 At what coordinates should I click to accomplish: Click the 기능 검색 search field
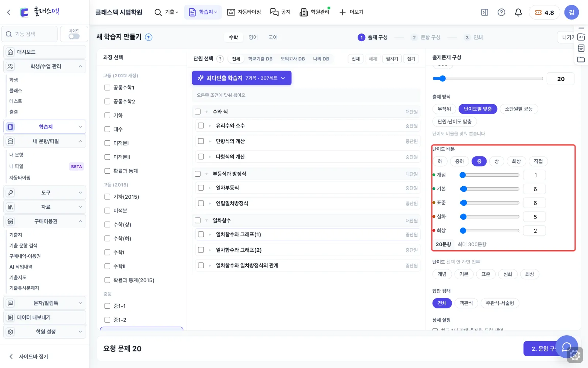tap(30, 34)
